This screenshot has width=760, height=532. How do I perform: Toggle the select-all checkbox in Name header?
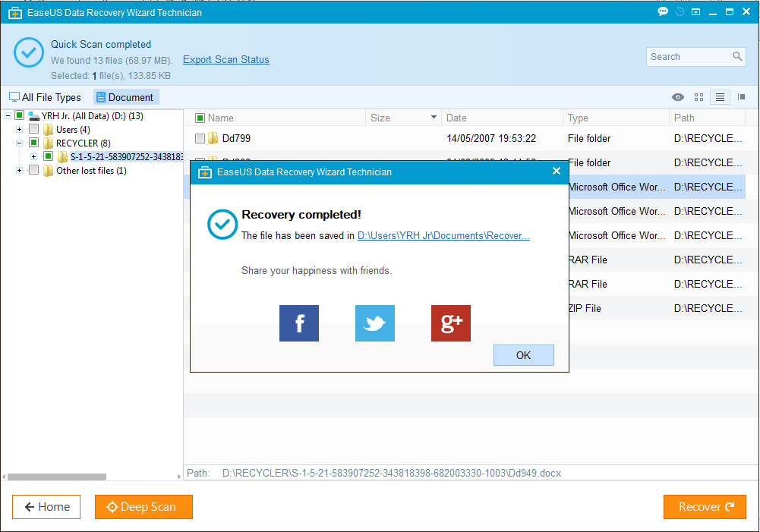click(200, 118)
